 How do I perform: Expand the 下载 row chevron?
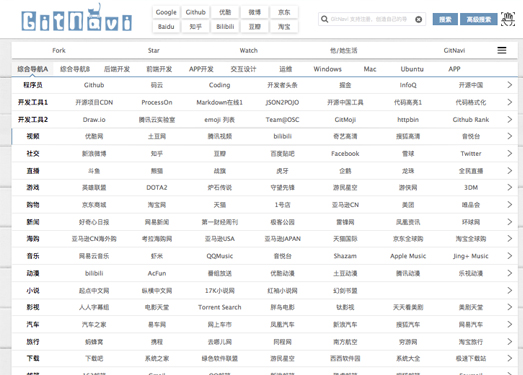(509, 358)
